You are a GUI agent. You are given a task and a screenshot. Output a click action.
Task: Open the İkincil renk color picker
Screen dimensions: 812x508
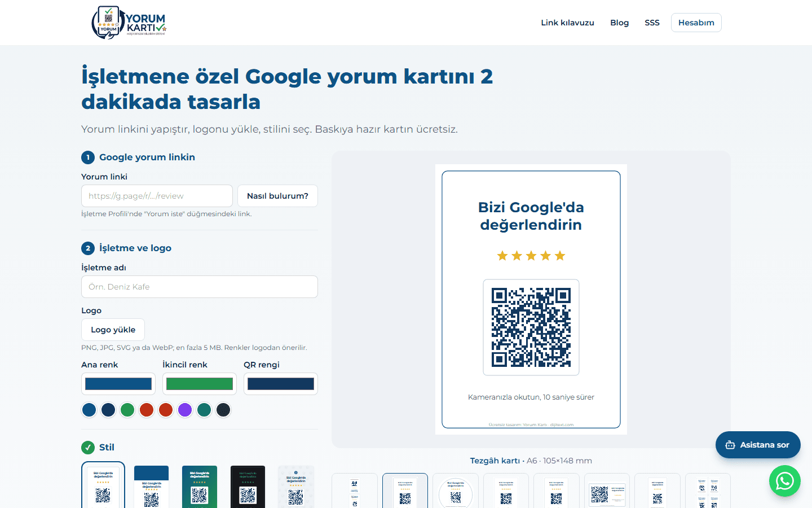tap(200, 384)
